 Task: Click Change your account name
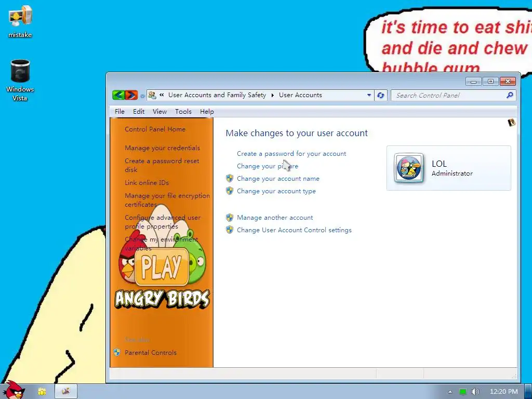point(278,179)
